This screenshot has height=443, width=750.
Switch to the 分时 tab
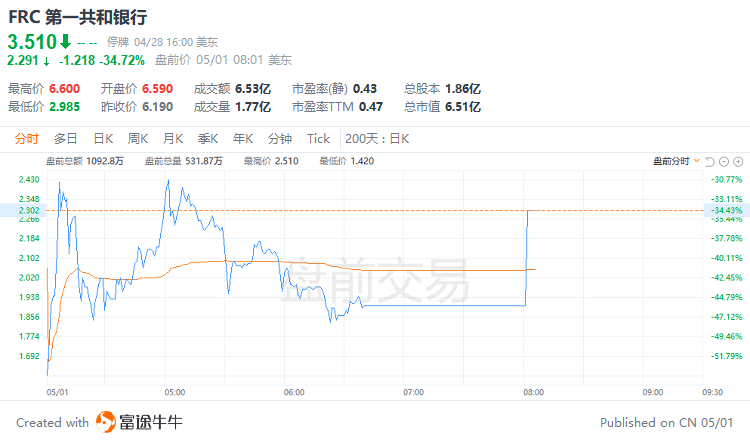coord(26,139)
